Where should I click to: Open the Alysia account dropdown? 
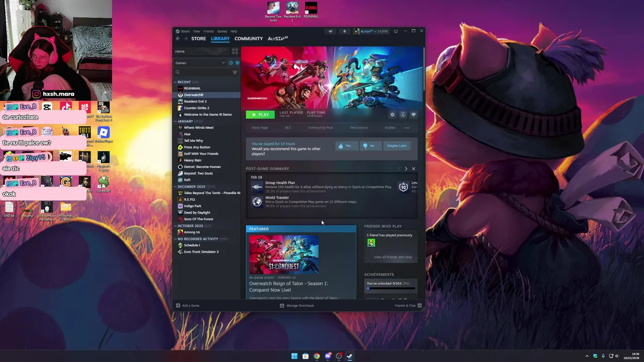pos(370,31)
